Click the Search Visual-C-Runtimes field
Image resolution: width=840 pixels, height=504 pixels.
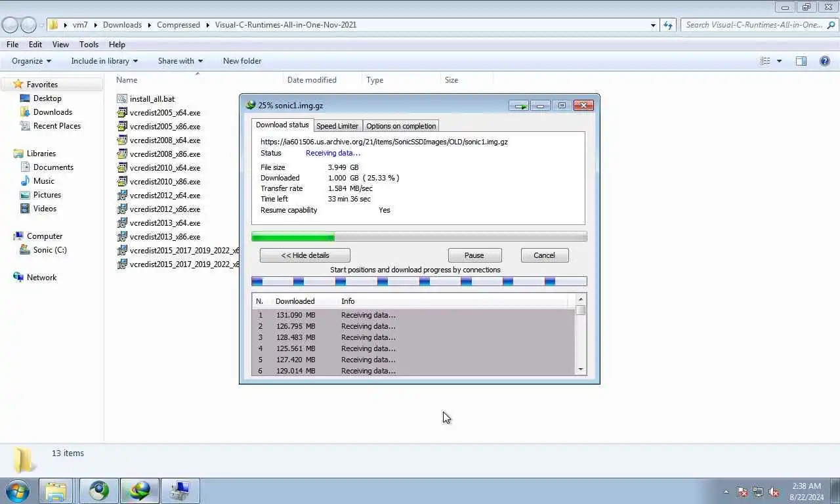pyautogui.click(x=759, y=25)
